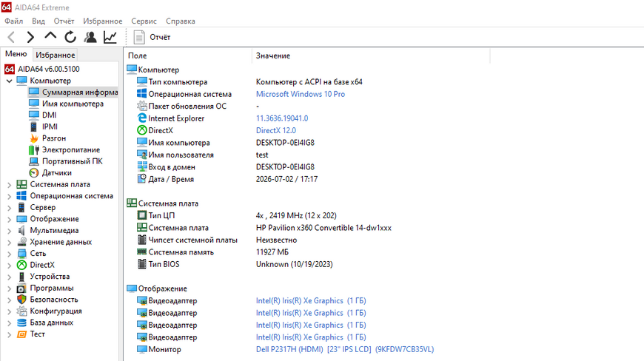Go forward with the right arrow toolbar button
The height and width of the screenshot is (361, 644).
(30, 37)
